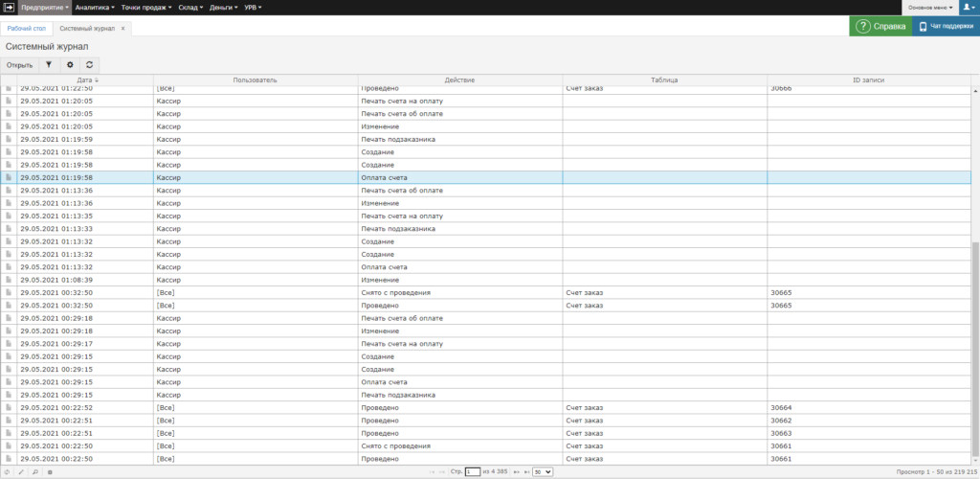Open Чат поддержки

[x=946, y=27]
